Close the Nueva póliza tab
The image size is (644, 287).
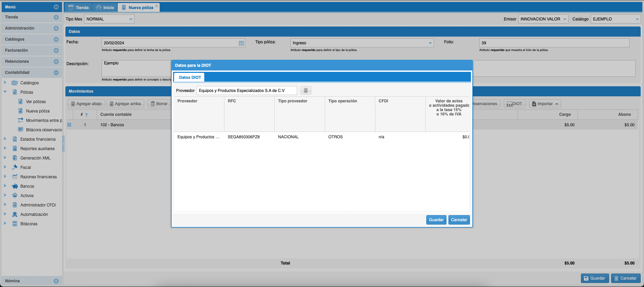tap(157, 6)
